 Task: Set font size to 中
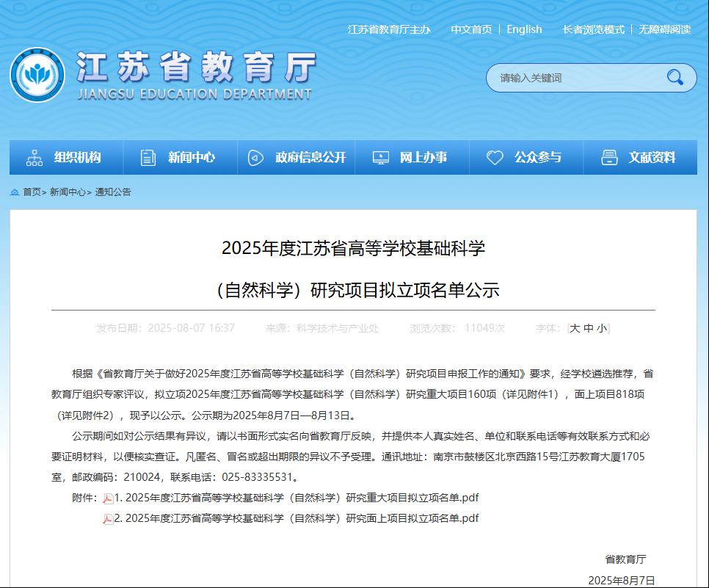(589, 329)
